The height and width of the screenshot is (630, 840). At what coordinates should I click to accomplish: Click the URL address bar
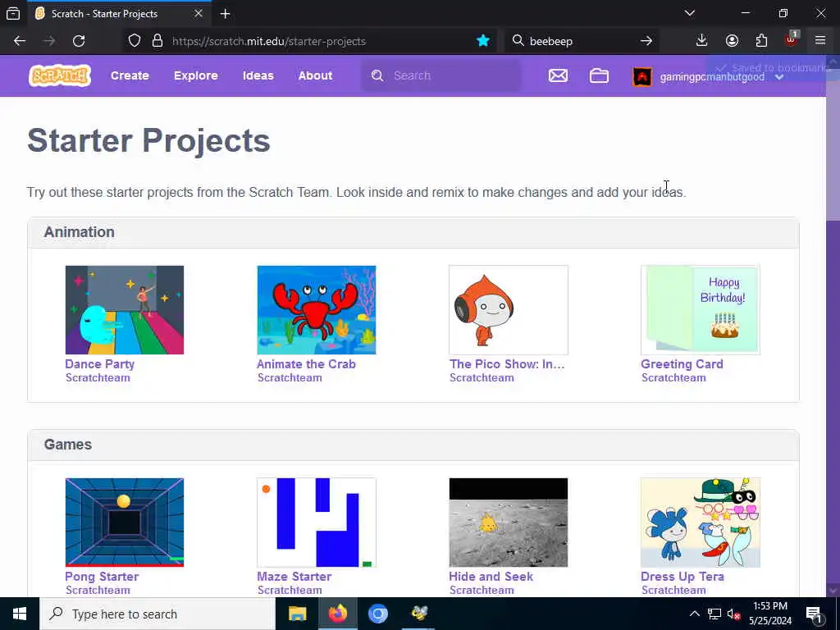309,41
